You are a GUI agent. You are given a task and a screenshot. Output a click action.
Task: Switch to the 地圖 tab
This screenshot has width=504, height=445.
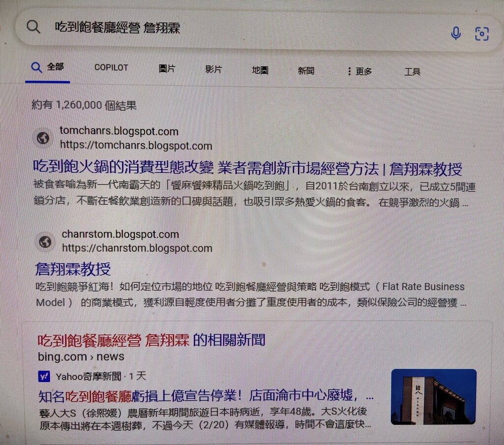pyautogui.click(x=260, y=70)
